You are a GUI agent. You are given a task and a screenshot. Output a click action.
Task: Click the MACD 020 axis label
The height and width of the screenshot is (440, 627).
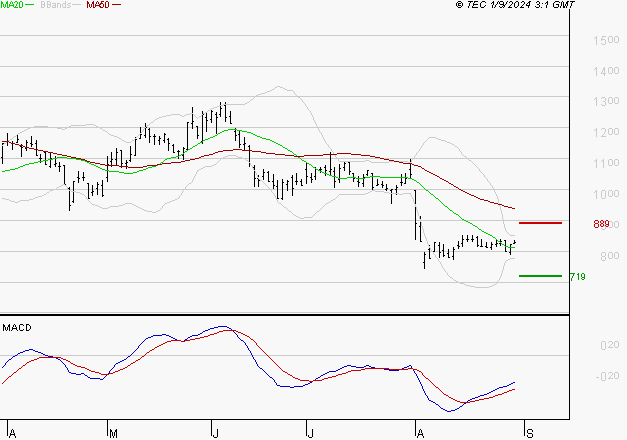(x=610, y=345)
